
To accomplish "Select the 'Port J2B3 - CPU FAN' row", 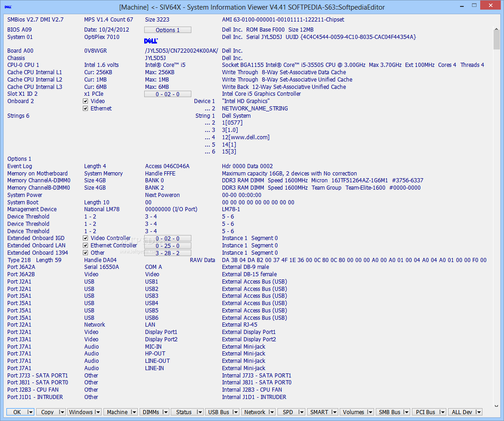I will coord(33,390).
